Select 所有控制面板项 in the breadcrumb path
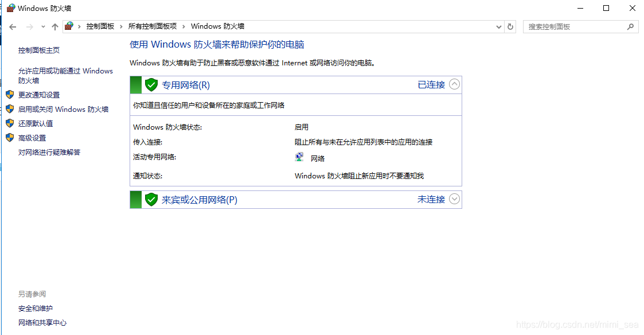 click(153, 26)
